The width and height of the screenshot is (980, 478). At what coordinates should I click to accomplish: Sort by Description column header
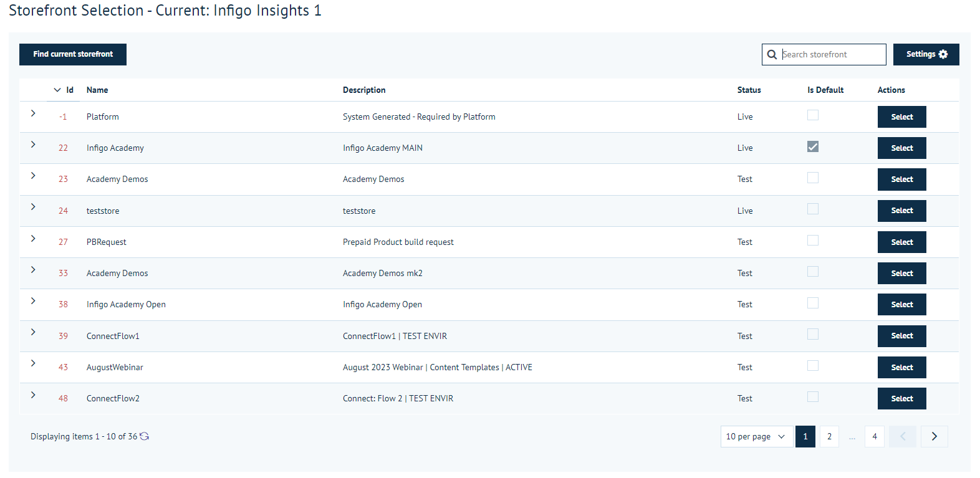coord(364,90)
